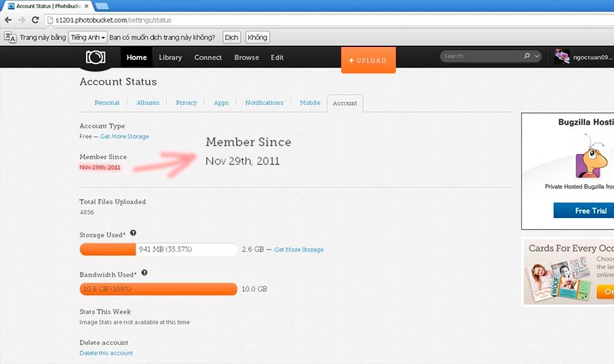Image resolution: width=614 pixels, height=364 pixels.
Task: Click Get More Storage next to 2.6 GB
Action: [x=299, y=249]
